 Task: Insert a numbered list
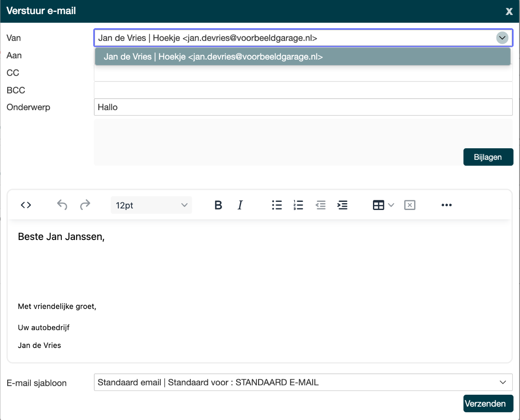(x=298, y=205)
